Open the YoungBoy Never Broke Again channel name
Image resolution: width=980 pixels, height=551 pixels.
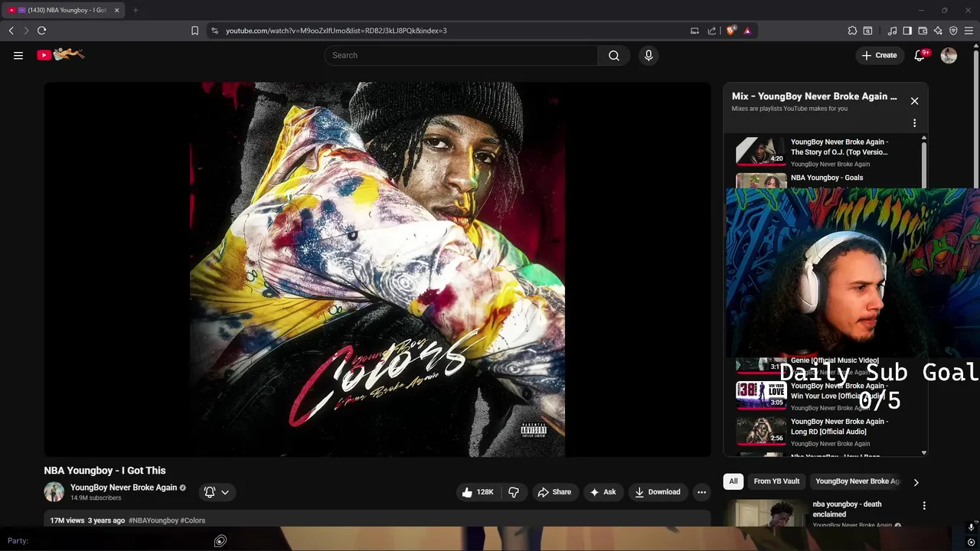123,487
